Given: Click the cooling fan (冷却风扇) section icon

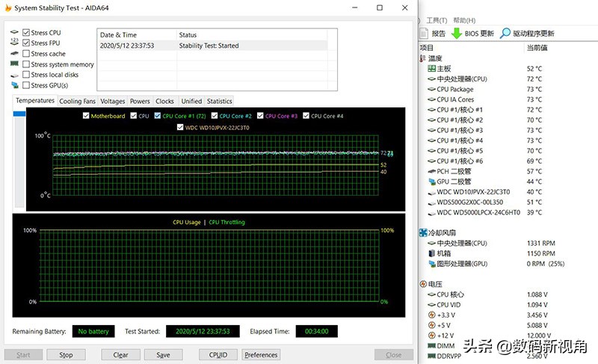Looking at the screenshot, I should (424, 232).
